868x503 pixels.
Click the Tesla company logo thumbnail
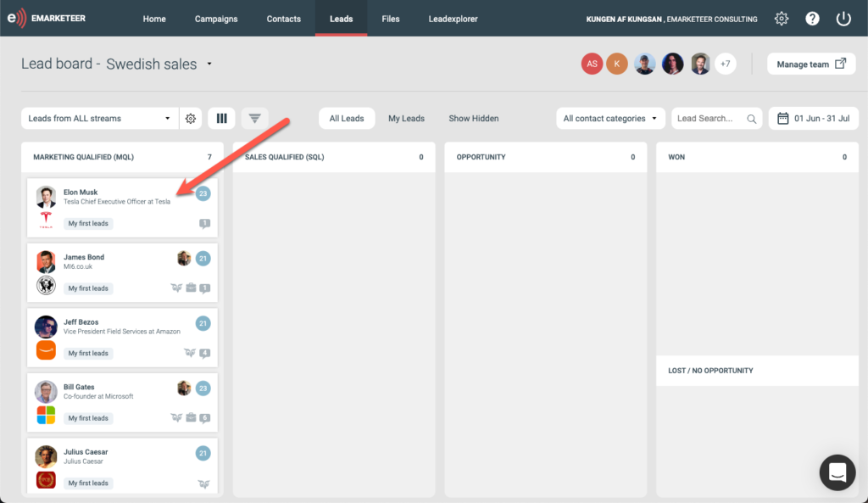[46, 220]
